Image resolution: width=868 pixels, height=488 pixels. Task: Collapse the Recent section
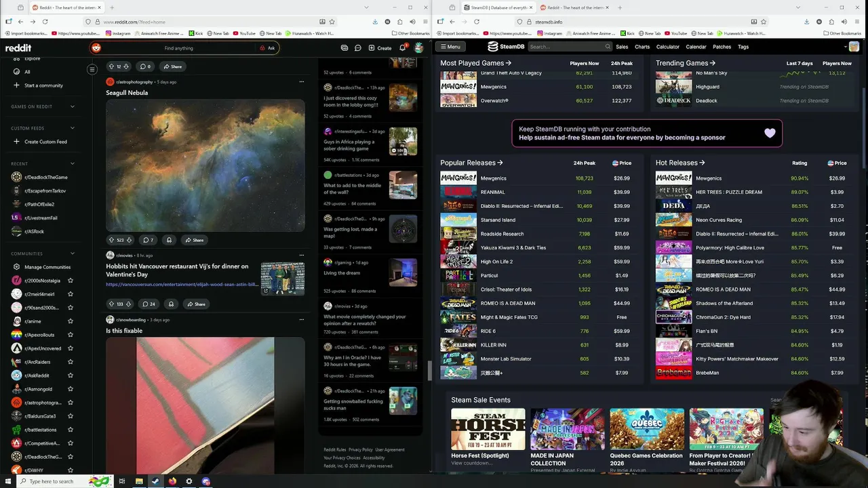(73, 163)
